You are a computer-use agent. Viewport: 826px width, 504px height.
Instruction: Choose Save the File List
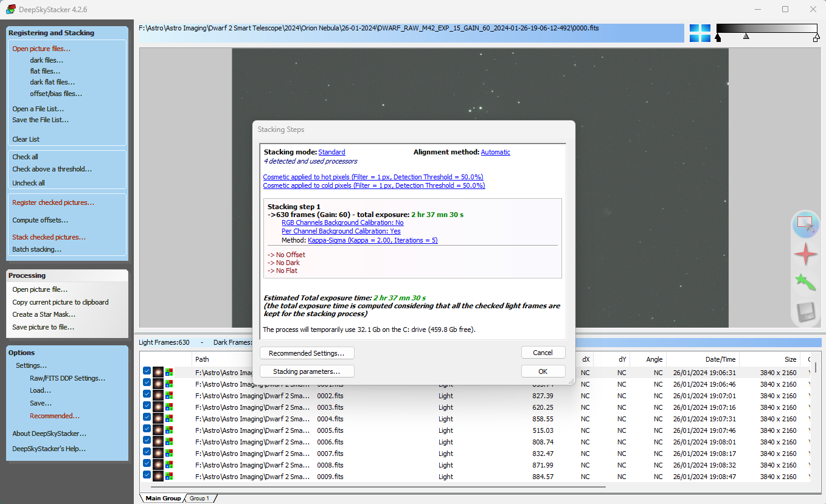click(40, 120)
